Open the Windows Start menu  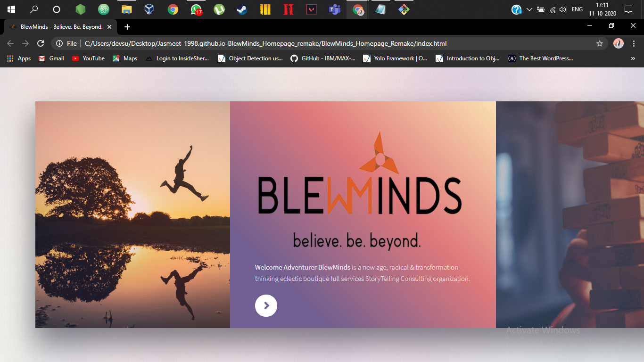[11, 9]
